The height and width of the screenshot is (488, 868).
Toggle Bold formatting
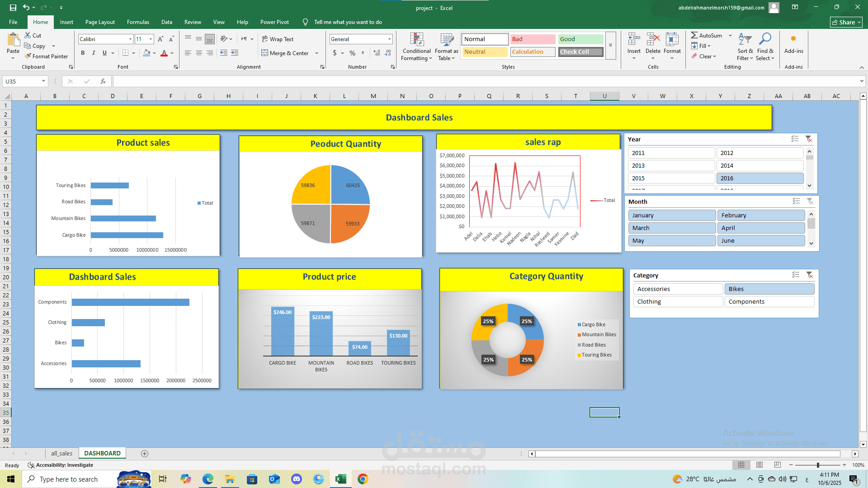pyautogui.click(x=83, y=53)
